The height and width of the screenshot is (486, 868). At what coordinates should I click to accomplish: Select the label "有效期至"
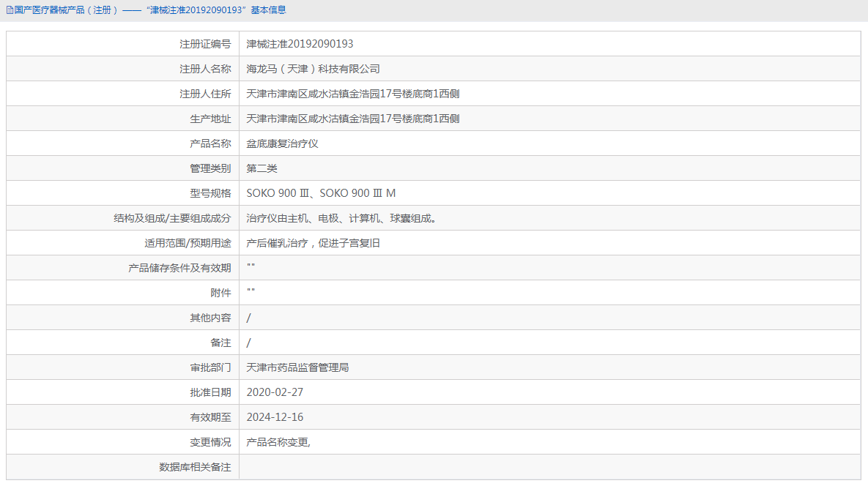pyautogui.click(x=209, y=417)
